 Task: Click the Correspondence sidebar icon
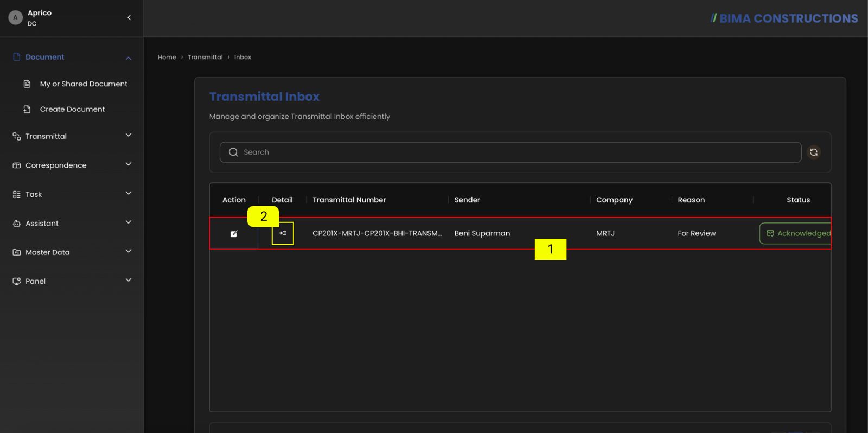(16, 165)
